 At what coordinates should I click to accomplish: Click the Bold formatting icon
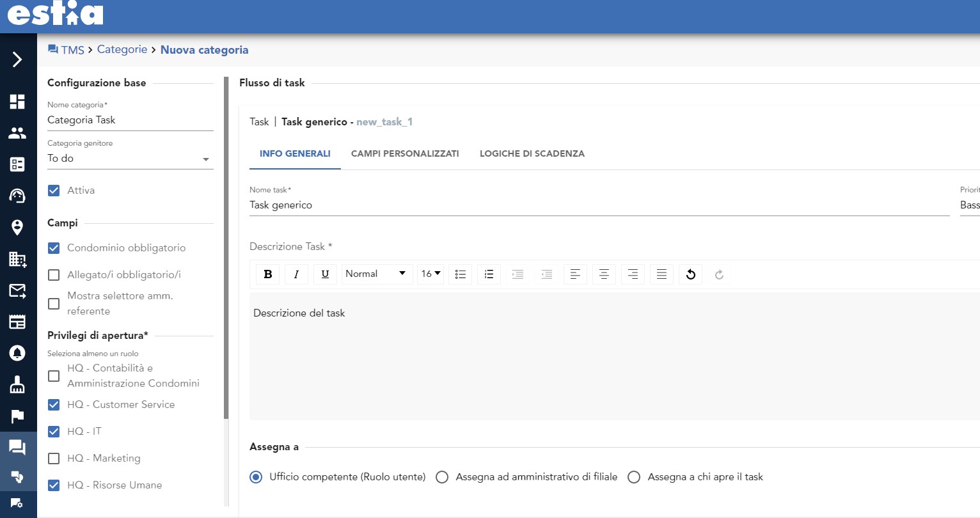point(268,274)
